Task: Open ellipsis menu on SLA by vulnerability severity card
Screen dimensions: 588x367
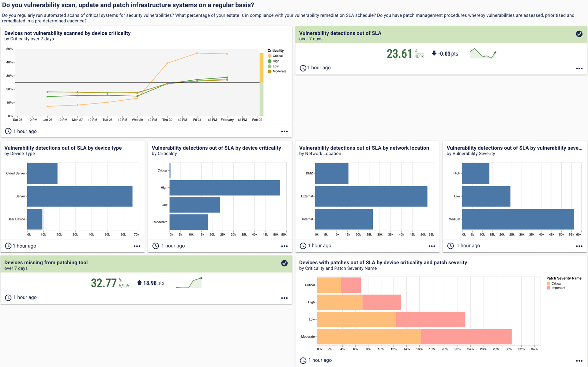Action: (579, 246)
